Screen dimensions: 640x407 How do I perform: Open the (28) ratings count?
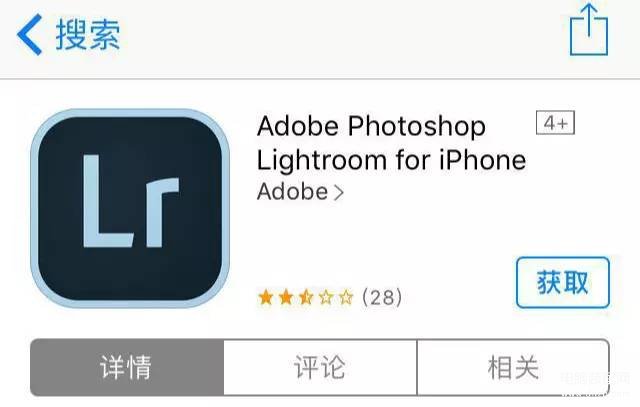(x=382, y=297)
